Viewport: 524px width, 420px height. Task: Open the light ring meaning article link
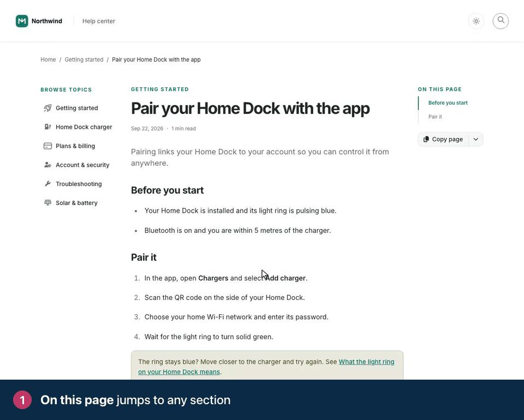click(266, 367)
